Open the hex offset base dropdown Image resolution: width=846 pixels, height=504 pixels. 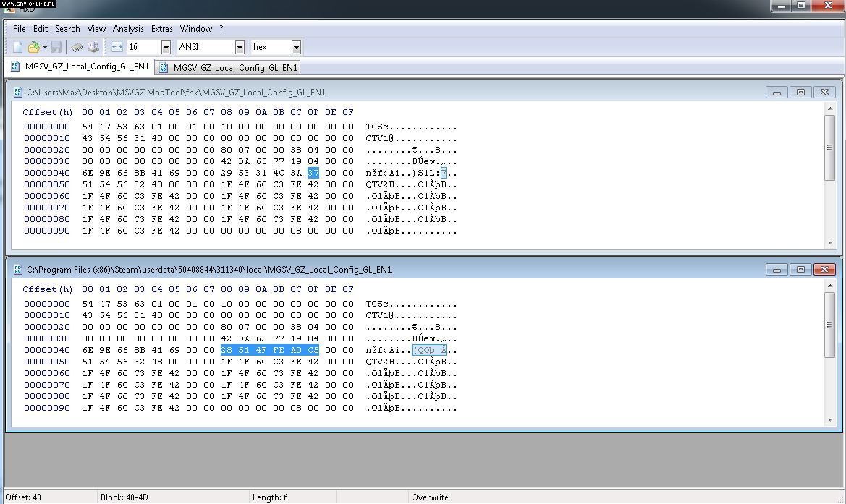tap(296, 47)
